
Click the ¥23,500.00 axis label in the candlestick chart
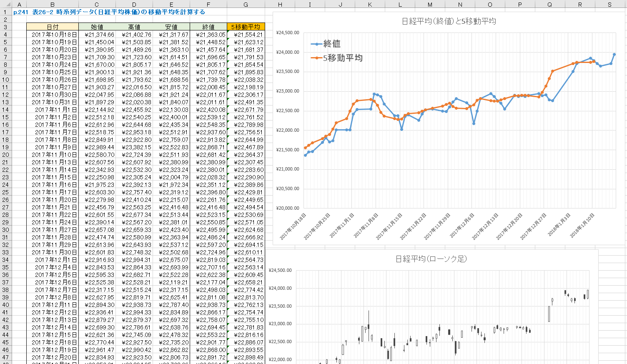(280, 306)
